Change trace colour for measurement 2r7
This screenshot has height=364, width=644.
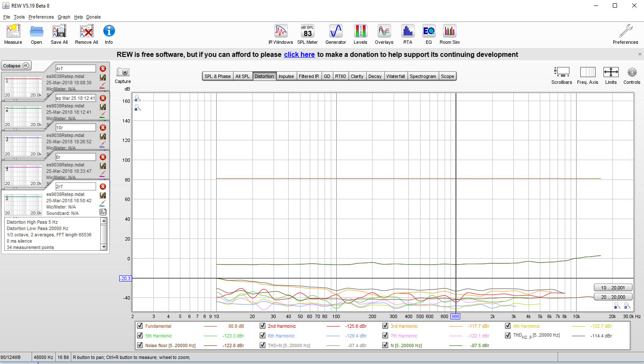click(x=103, y=203)
